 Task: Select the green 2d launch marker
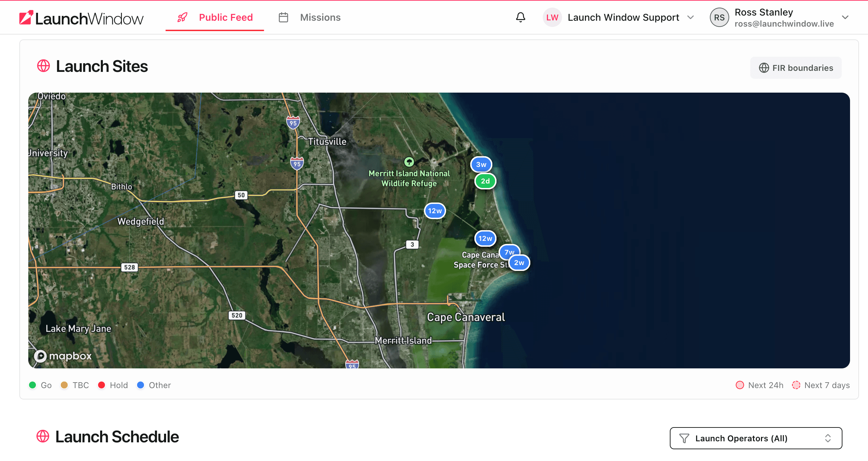pyautogui.click(x=485, y=181)
